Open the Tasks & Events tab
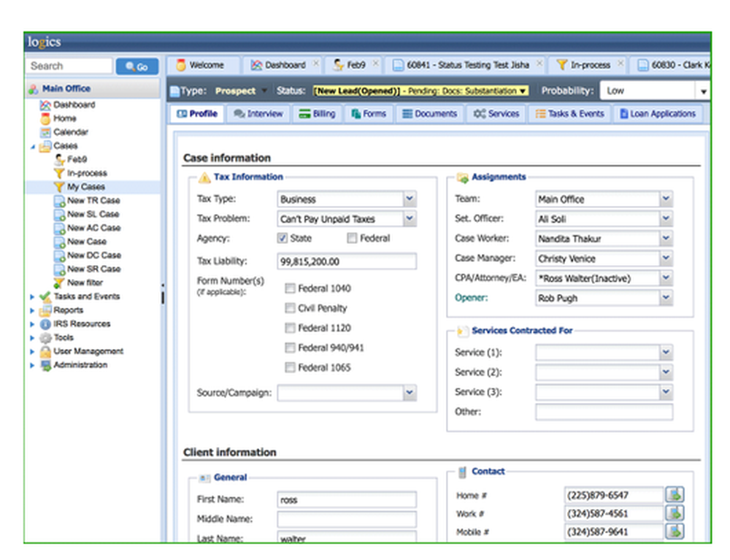 click(569, 114)
